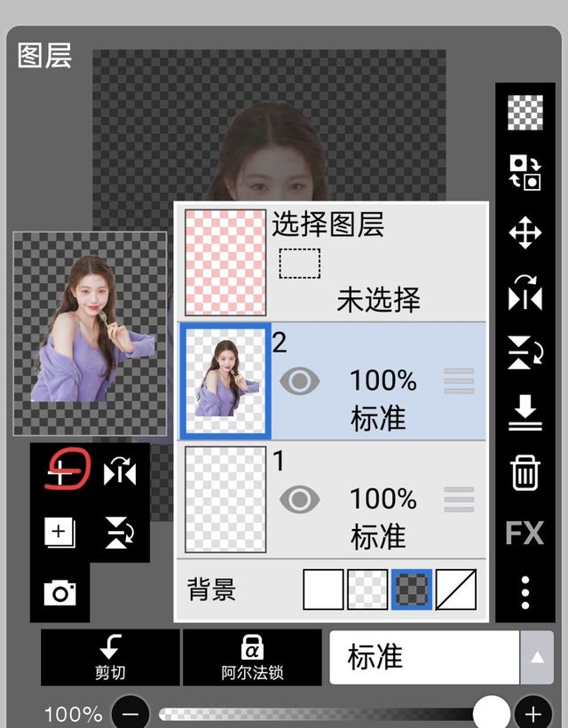Open the three-dot more options menu

pos(525,591)
